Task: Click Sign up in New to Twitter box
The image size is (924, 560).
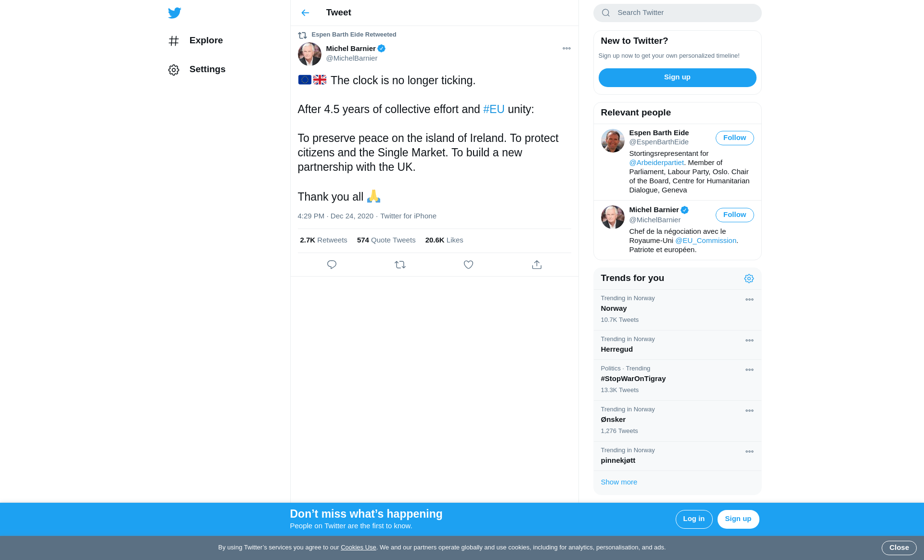Action: (677, 77)
